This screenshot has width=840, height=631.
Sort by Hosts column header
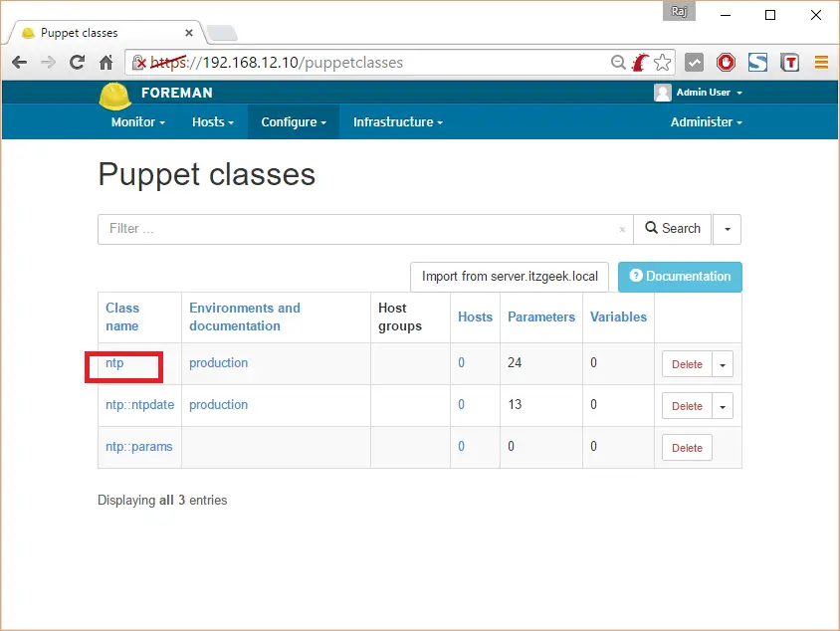475,317
